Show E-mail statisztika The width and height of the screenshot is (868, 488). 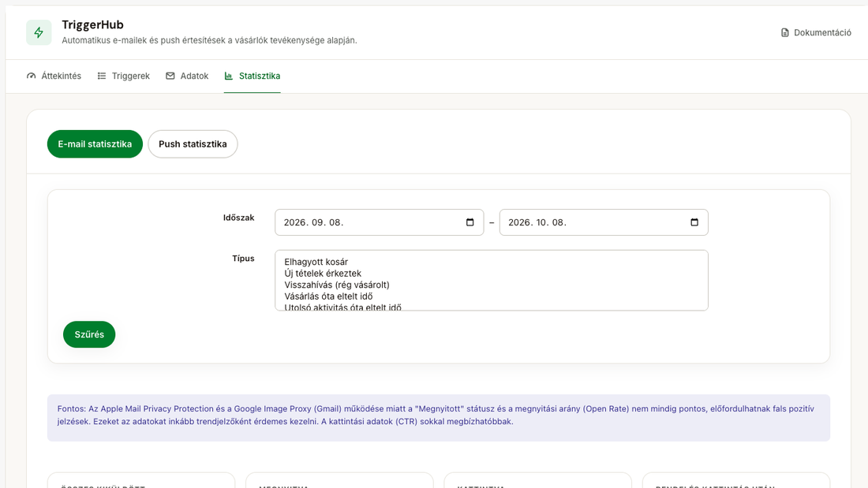[95, 143]
